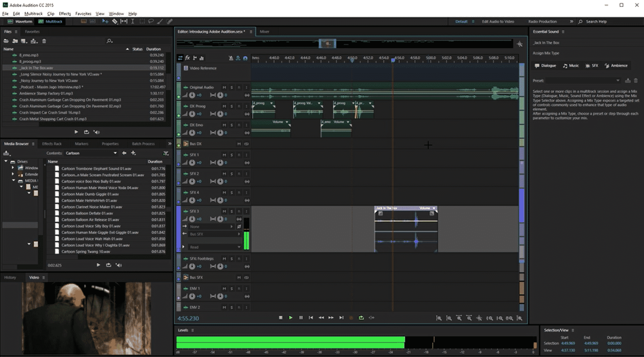Click the Time Selection tool

point(133,21)
